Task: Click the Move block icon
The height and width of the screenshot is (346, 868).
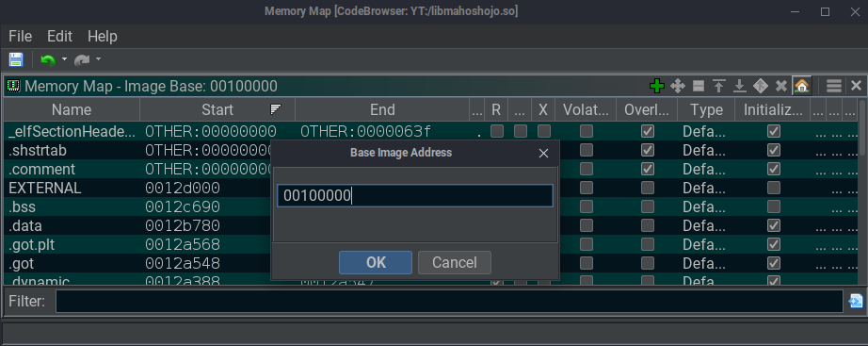Action: tap(678, 86)
